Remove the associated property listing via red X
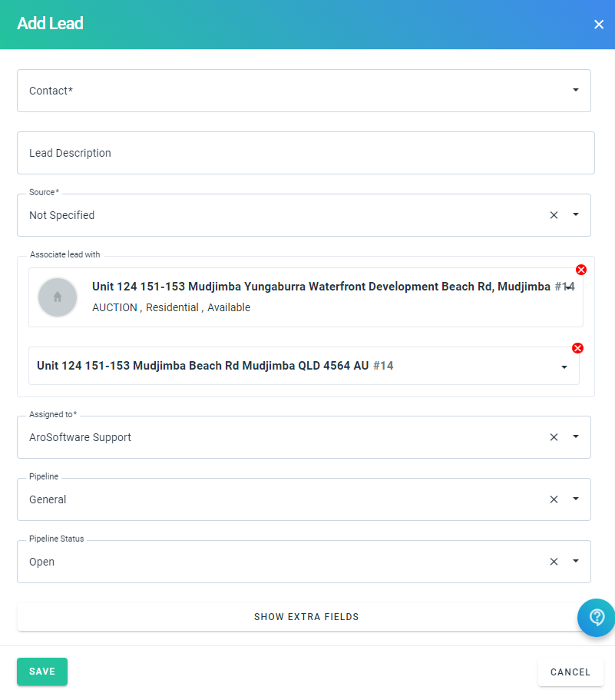Screen dimensions: 615x700 [580, 270]
